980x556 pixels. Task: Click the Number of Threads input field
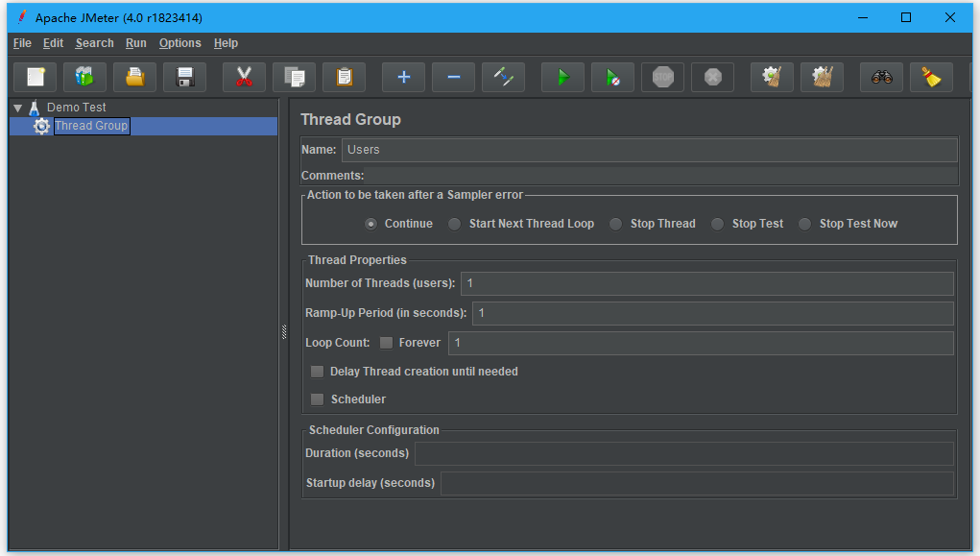(x=706, y=283)
